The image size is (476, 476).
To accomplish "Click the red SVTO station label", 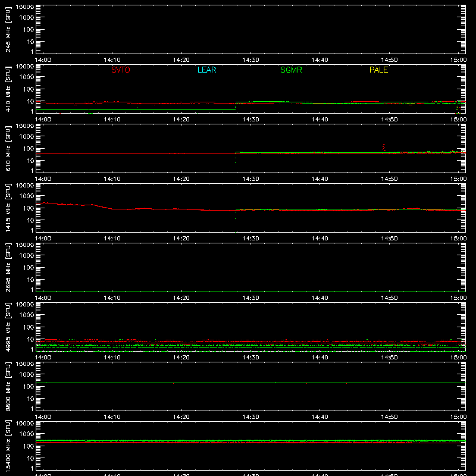I will 121,70.
